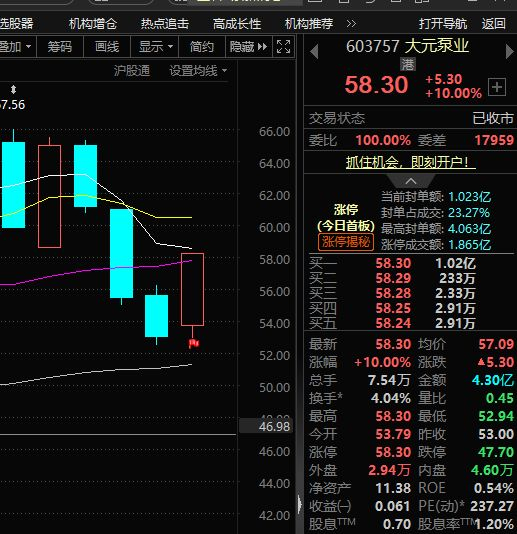The width and height of the screenshot is (517, 534).
Task: Click the 委差 value 17959
Action: pyautogui.click(x=494, y=140)
